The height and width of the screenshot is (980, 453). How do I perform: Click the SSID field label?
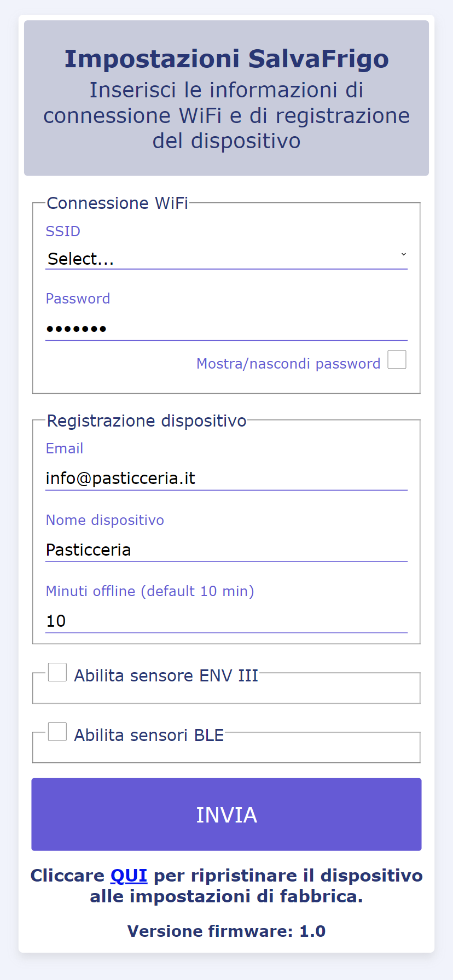pos(63,231)
